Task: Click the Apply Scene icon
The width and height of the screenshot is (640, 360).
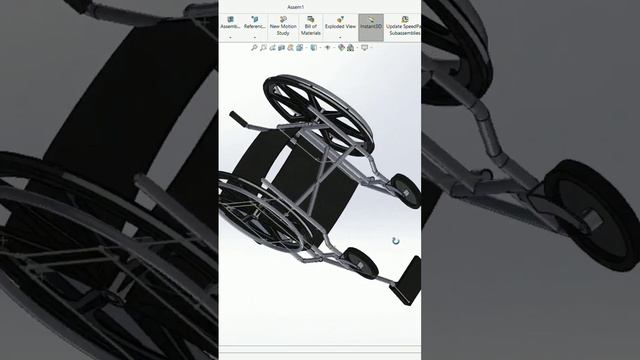Action: click(x=350, y=48)
